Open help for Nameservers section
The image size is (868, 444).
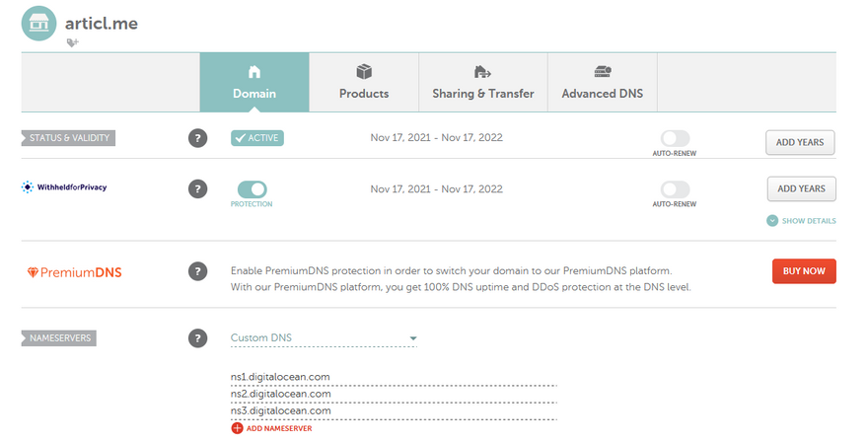[198, 338]
